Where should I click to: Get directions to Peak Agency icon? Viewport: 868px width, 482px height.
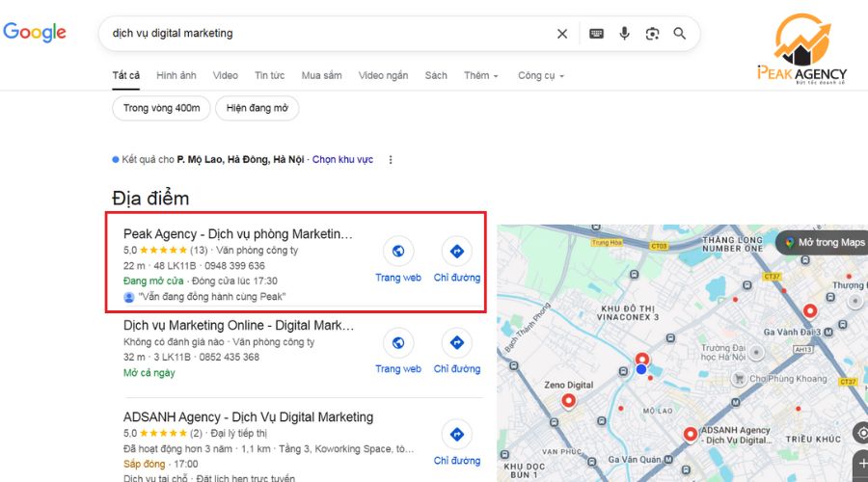[457, 252]
